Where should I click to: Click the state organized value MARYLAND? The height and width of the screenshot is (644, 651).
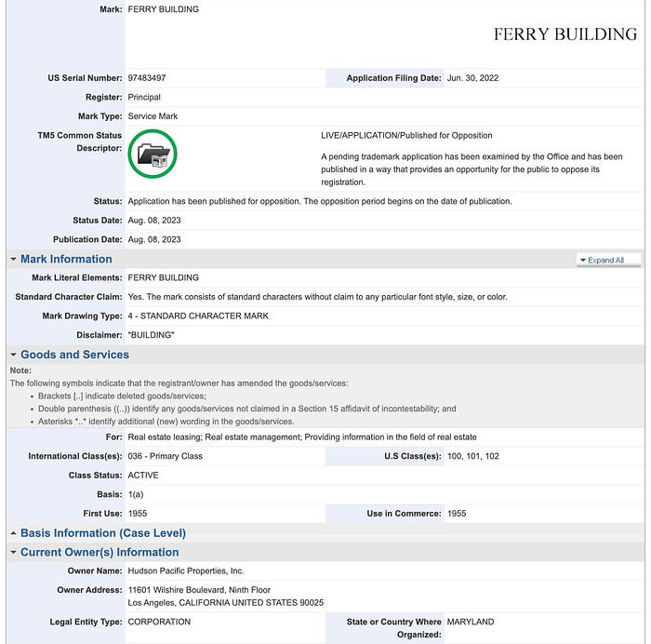(x=471, y=622)
